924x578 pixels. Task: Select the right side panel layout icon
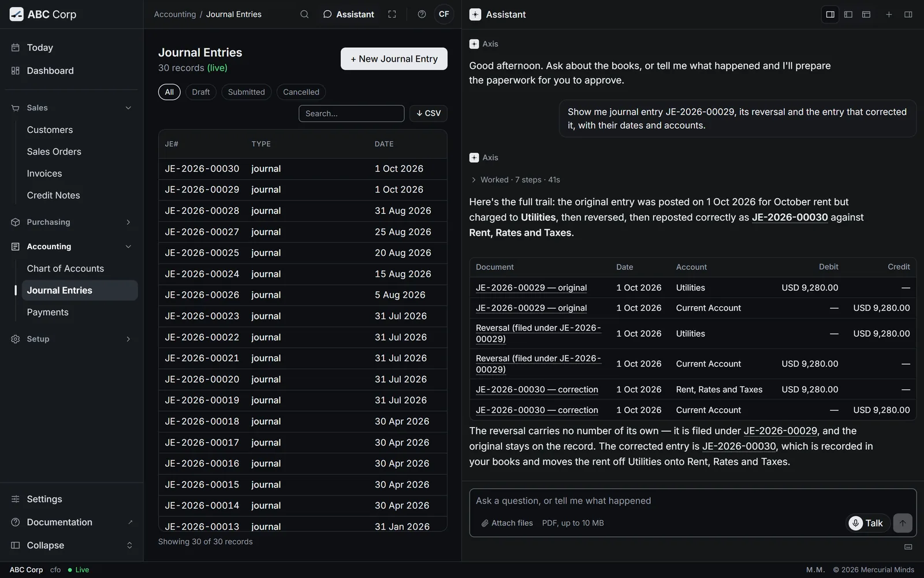[x=830, y=14]
